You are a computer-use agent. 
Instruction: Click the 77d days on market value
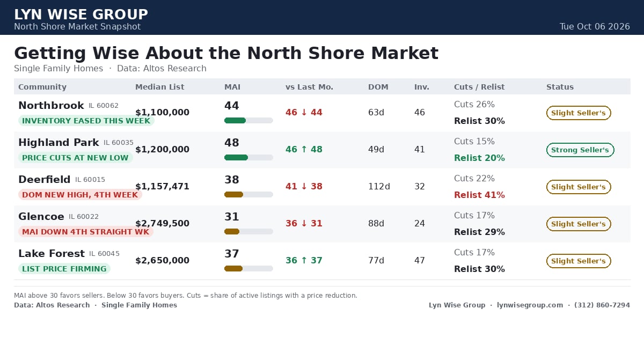pos(376,261)
